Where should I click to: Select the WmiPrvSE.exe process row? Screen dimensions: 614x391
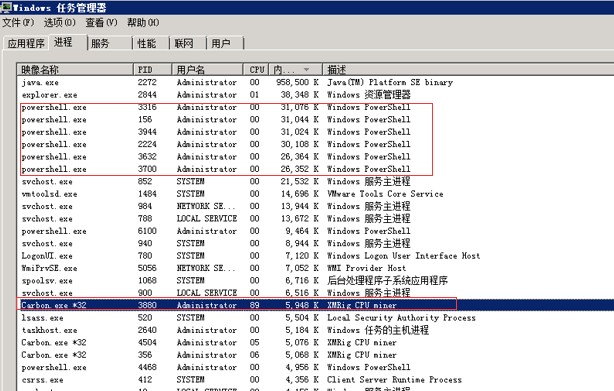pyautogui.click(x=315, y=268)
